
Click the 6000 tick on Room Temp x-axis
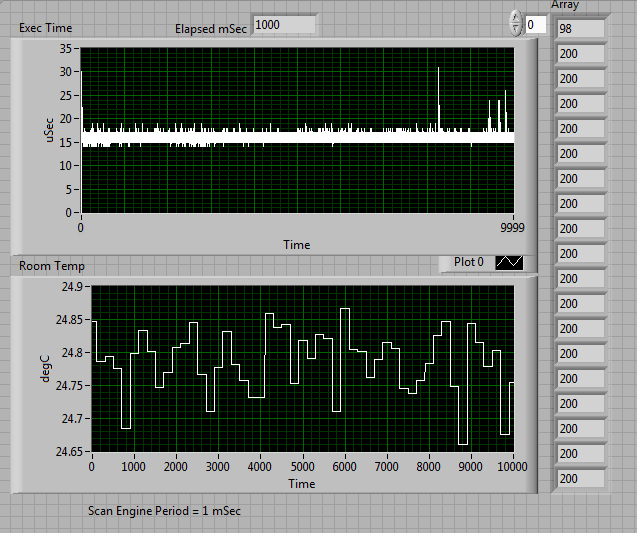click(x=344, y=466)
